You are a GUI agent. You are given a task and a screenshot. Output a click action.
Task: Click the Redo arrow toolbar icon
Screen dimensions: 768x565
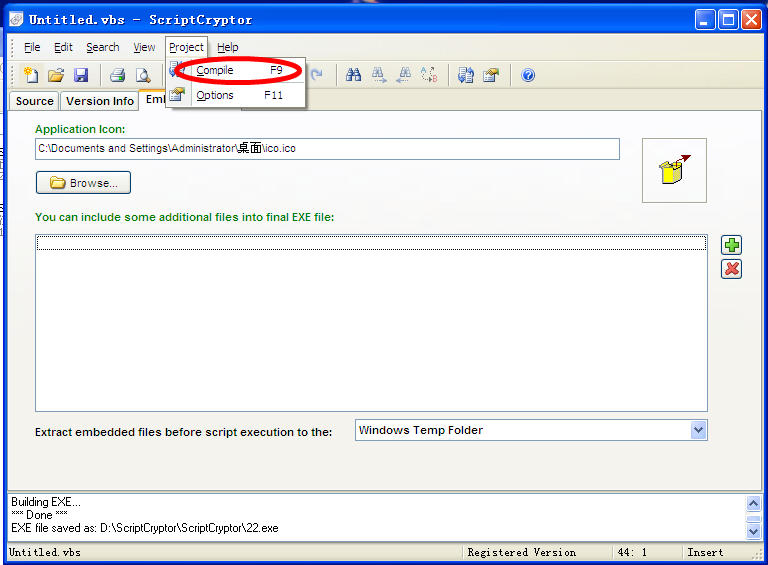click(317, 75)
